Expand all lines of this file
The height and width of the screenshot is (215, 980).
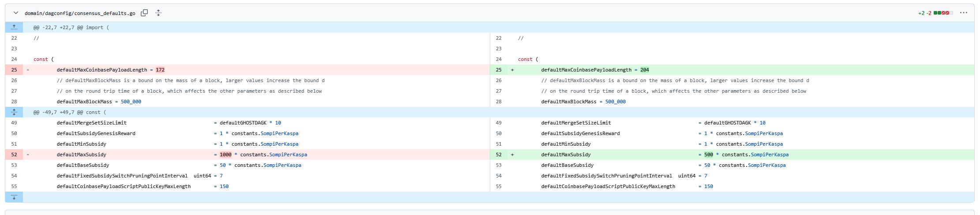pos(158,13)
